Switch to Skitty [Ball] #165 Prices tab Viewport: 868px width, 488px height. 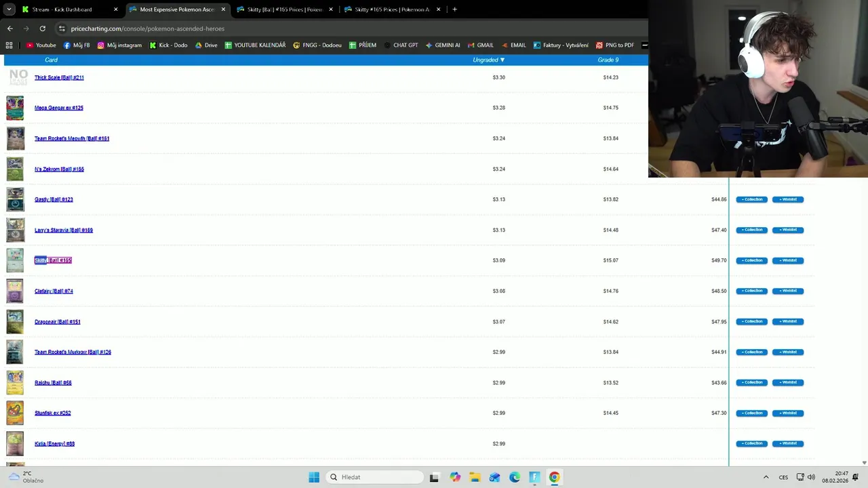[285, 9]
